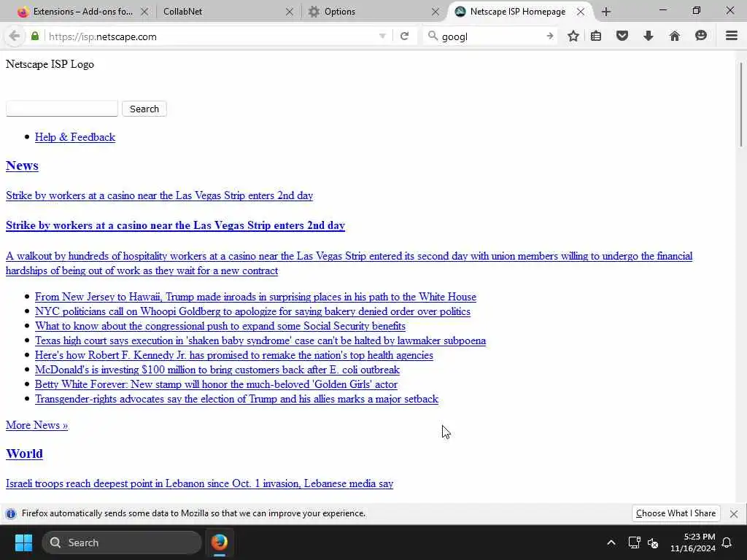The height and width of the screenshot is (560, 747).
Task: Open the Whoopi Goldberg bakery story
Action: 252,311
